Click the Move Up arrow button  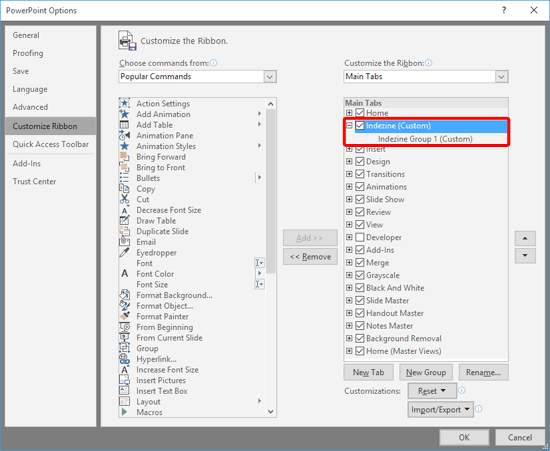point(525,238)
